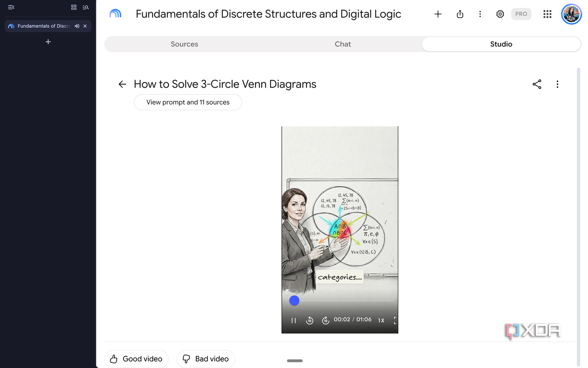The height and width of the screenshot is (368, 588).
Task: Open notebook share/export icon
Action: (460, 14)
